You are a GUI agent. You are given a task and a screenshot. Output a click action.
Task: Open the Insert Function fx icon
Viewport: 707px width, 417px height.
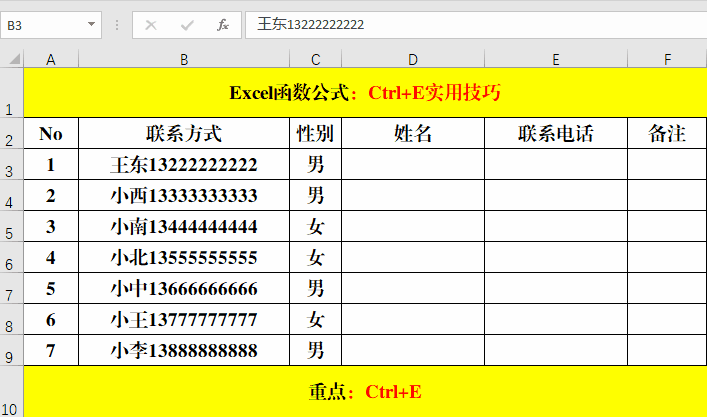click(x=223, y=25)
